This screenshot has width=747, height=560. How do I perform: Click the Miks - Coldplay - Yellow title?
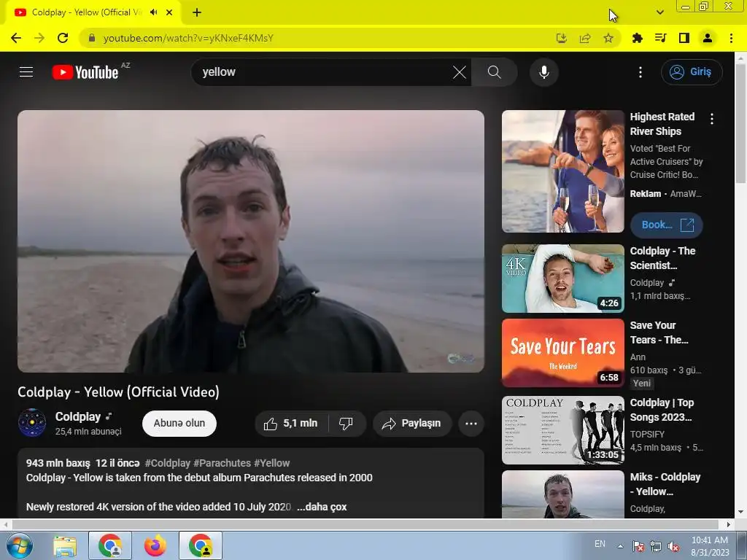(665, 484)
